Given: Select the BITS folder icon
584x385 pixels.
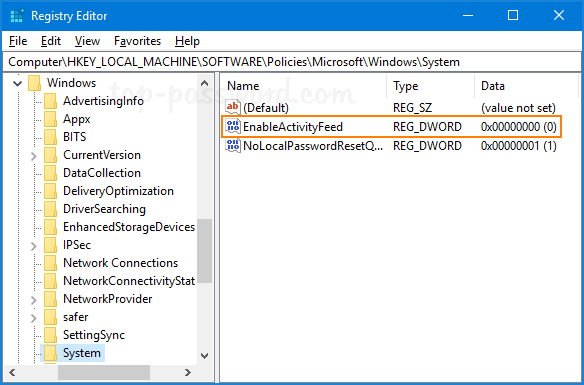Looking at the screenshot, I should coord(50,137).
